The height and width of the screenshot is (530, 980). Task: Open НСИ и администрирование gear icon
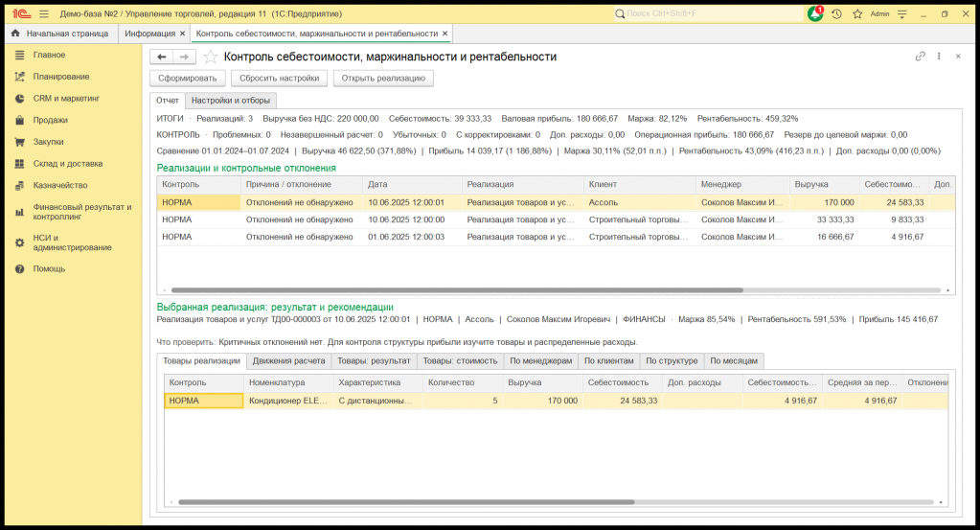tap(20, 242)
